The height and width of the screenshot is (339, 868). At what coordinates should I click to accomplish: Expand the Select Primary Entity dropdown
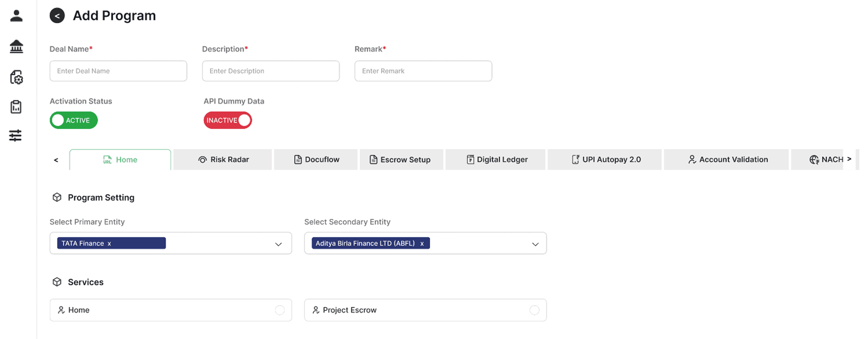(278, 244)
